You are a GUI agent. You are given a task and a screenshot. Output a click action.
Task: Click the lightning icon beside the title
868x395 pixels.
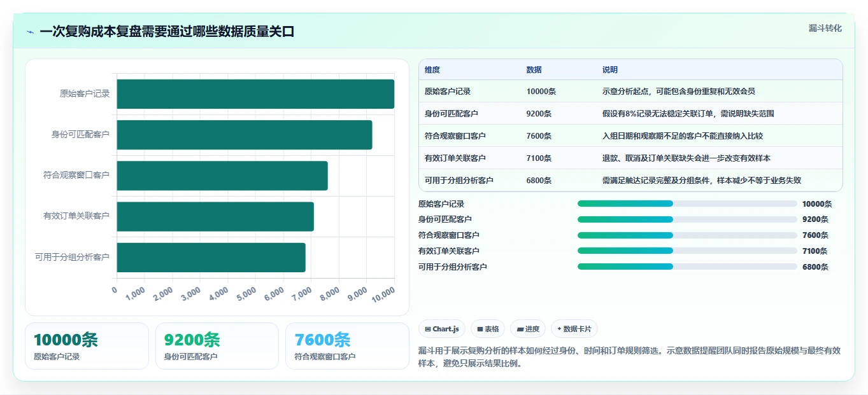(31, 32)
